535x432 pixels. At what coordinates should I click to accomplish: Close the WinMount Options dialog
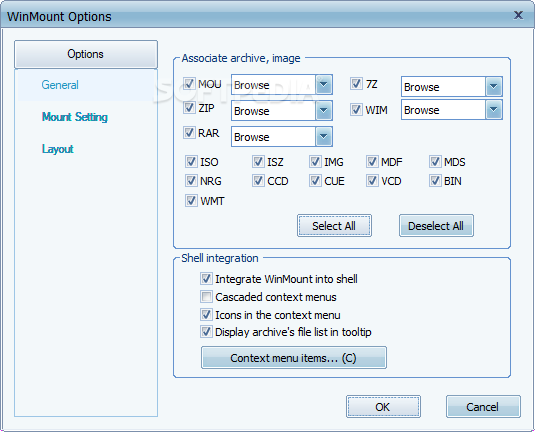(x=518, y=15)
